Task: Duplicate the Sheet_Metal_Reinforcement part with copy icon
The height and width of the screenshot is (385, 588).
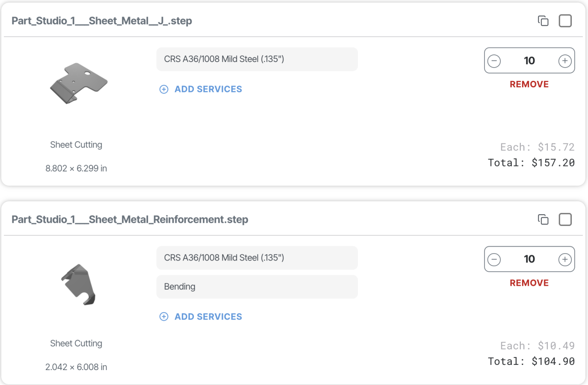Action: pyautogui.click(x=543, y=219)
